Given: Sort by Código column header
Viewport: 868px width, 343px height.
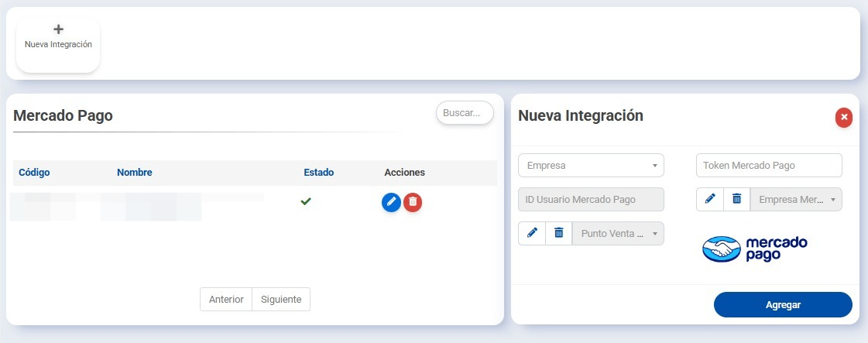Looking at the screenshot, I should click(x=34, y=173).
